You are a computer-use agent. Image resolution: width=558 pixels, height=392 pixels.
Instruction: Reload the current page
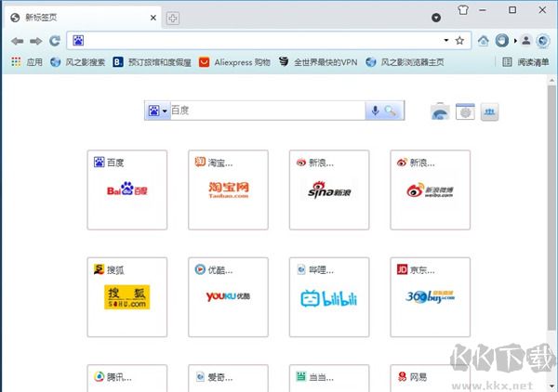coord(55,41)
